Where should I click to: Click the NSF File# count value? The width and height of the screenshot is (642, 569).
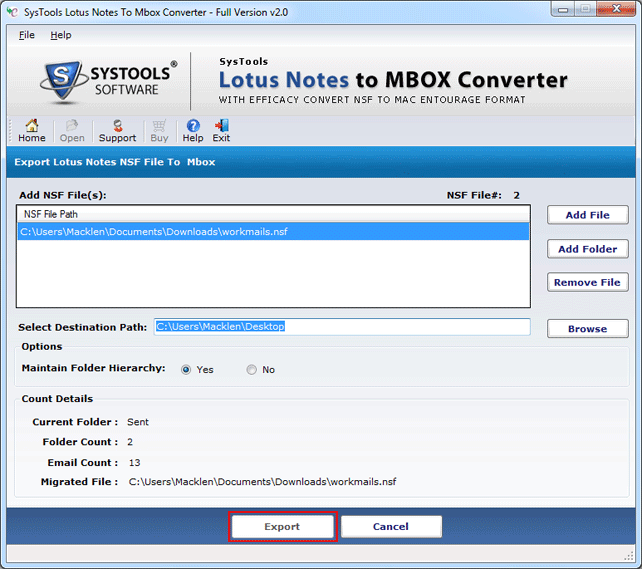(516, 195)
